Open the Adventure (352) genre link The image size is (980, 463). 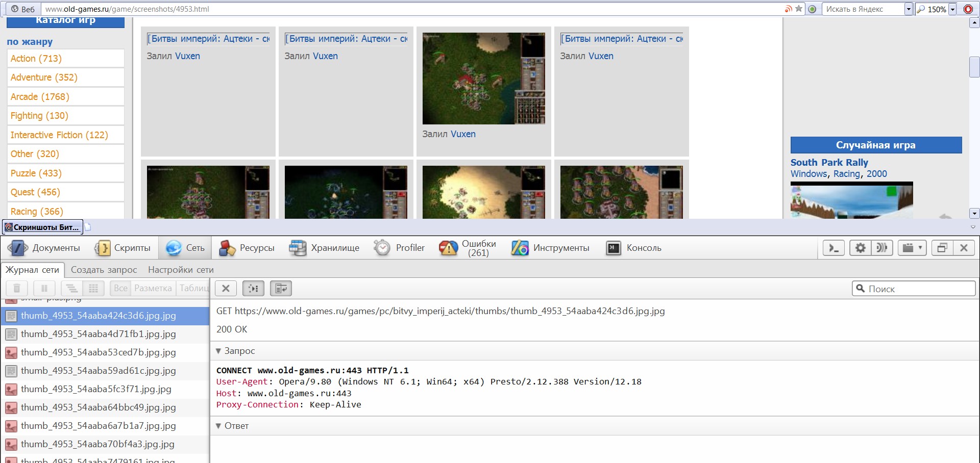tap(44, 78)
